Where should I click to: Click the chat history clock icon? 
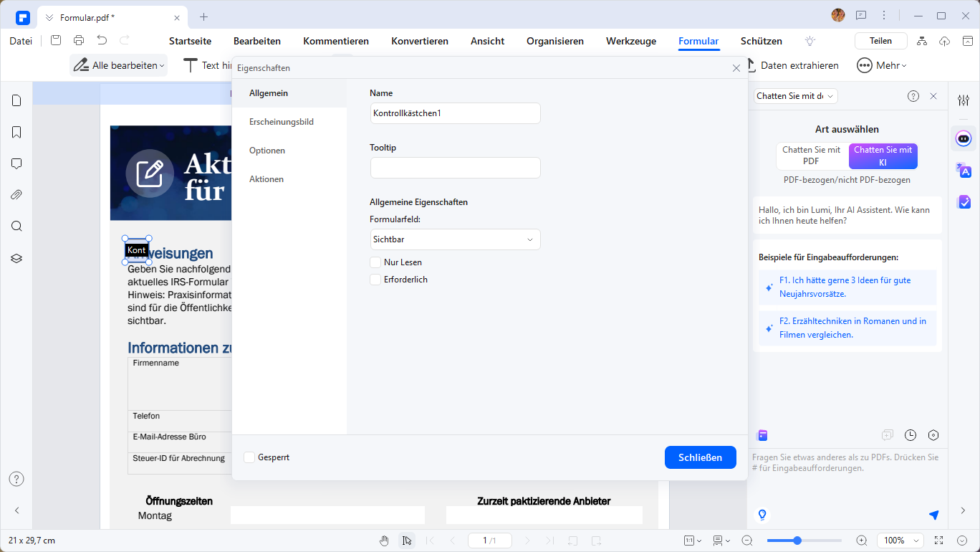(x=911, y=435)
